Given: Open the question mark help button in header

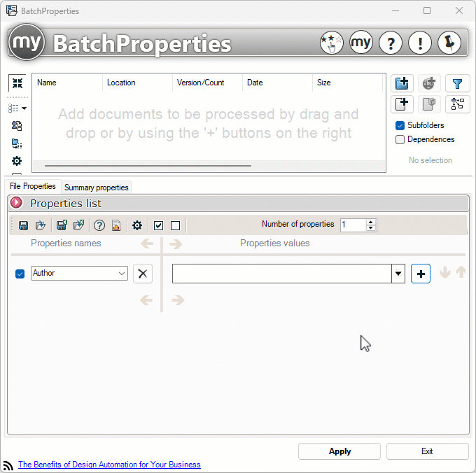Looking at the screenshot, I should [390, 43].
